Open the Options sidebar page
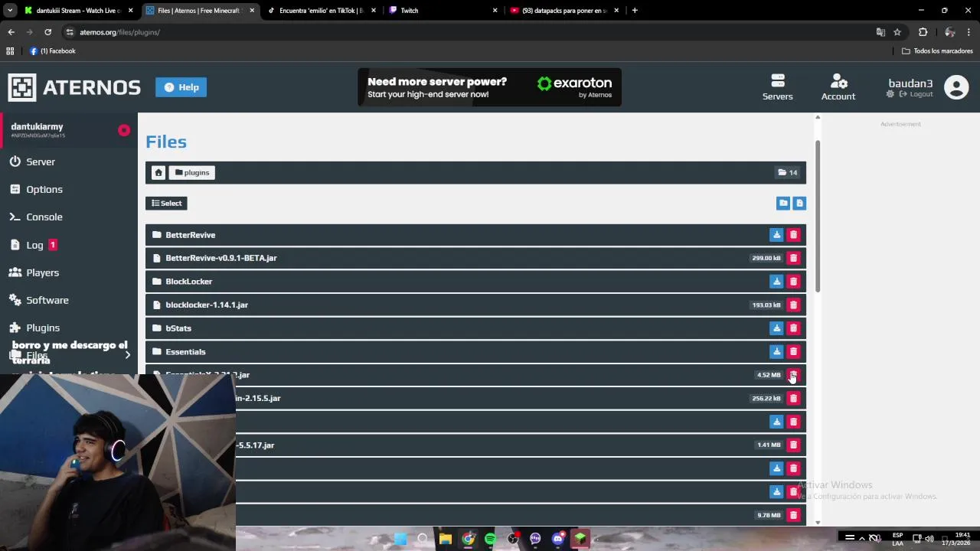 [x=44, y=189]
